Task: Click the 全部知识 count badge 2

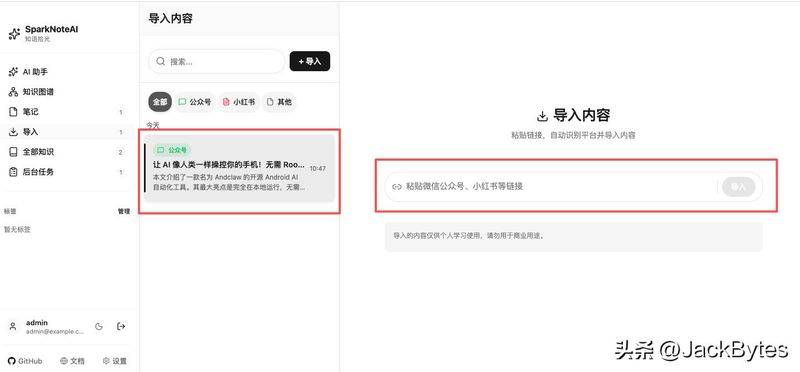Action: click(121, 152)
